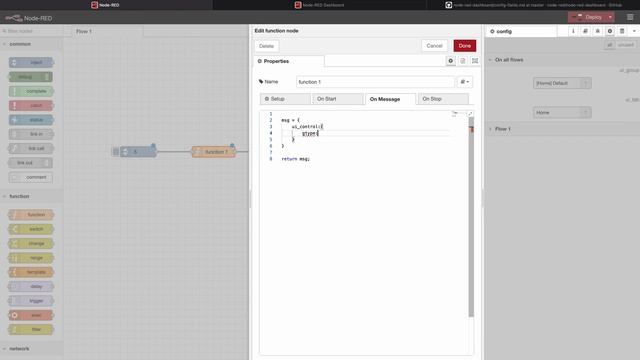Select the link call node in palette
Image resolution: width=640 pixels, height=360 pixels.
point(31,148)
